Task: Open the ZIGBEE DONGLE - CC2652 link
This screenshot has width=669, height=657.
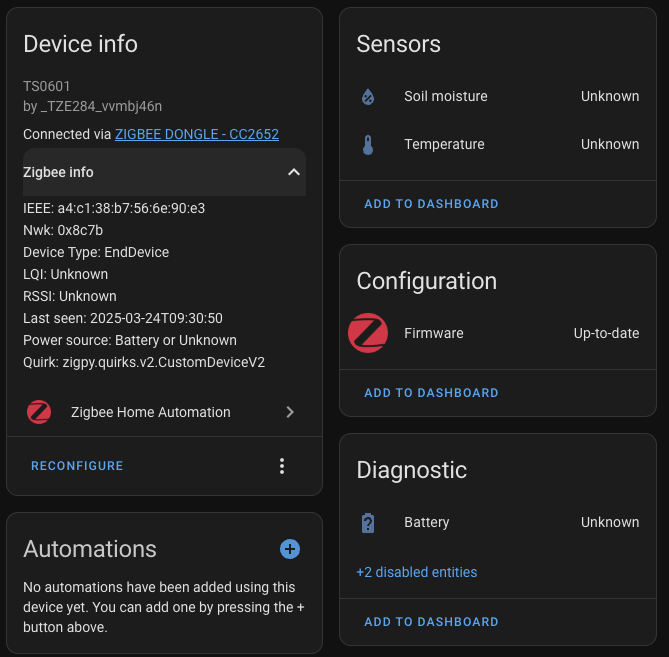Action: click(197, 134)
